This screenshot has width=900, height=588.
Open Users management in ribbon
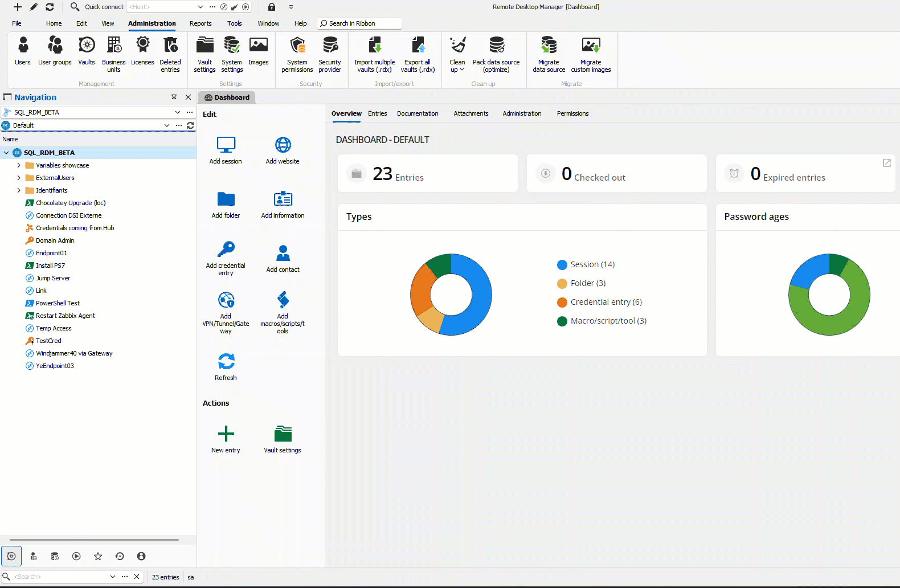coord(23,51)
